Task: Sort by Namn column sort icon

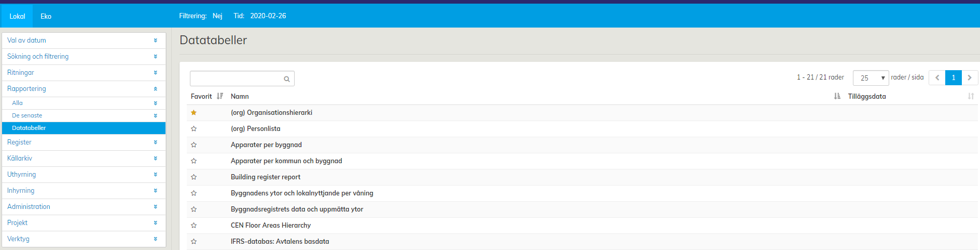Action: 837,96
